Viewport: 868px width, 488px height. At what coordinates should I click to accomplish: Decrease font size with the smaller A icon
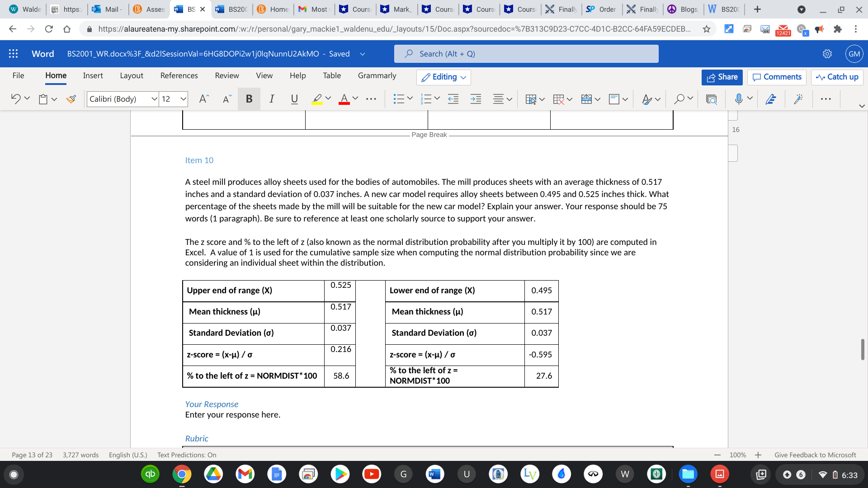tap(227, 99)
